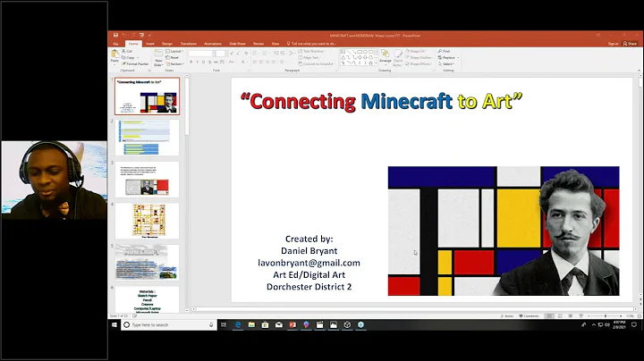Switch to the Animations tab

click(x=213, y=44)
